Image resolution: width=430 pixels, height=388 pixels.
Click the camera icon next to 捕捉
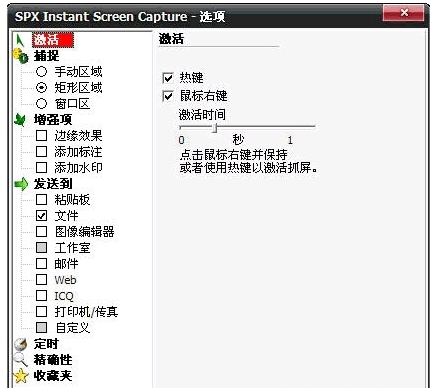(x=21, y=56)
